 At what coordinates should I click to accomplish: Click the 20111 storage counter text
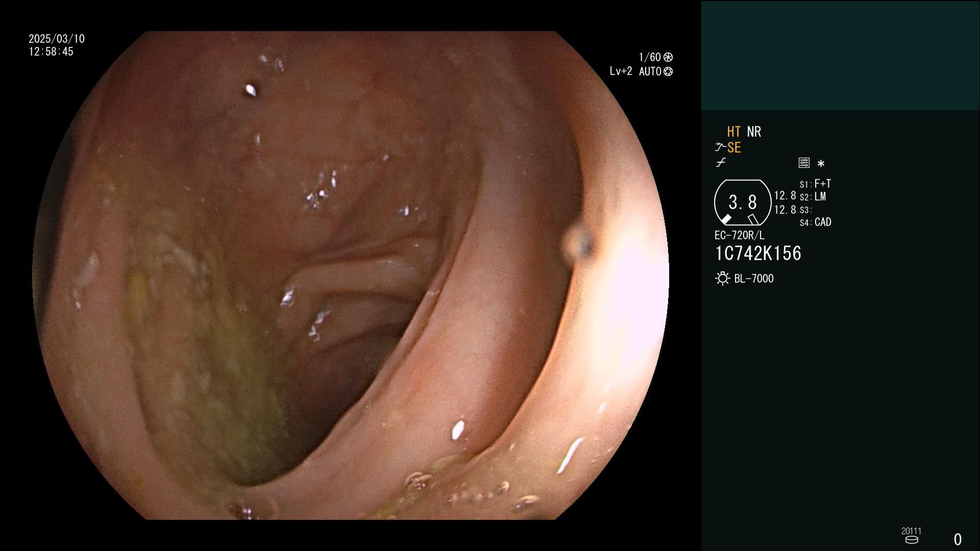point(911,531)
